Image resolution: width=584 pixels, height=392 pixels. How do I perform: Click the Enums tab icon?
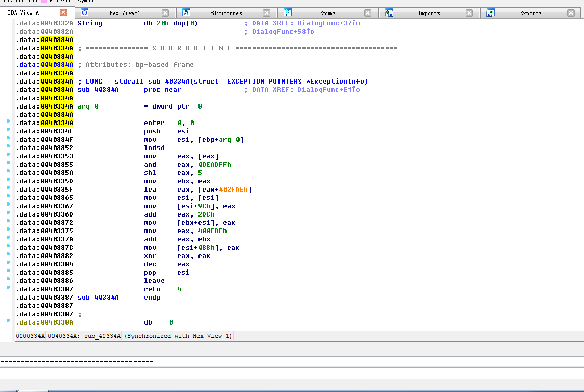click(x=287, y=12)
